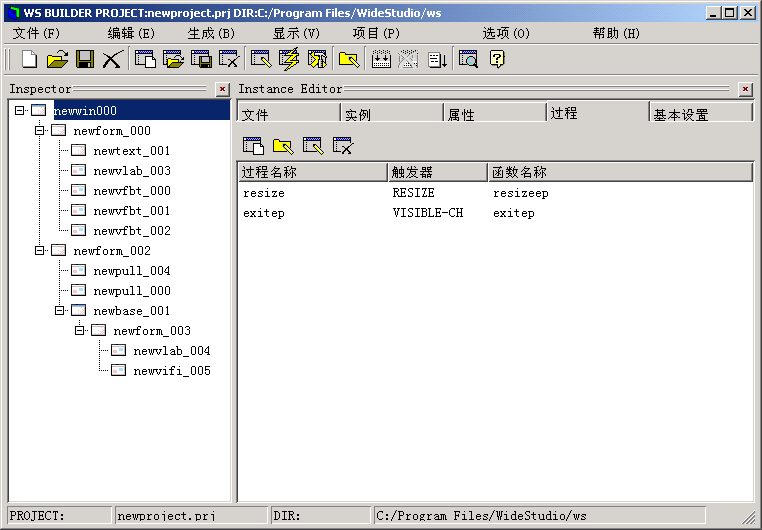Open the 显示 (V) menu
Viewport: 762px width, 530px height.
coord(296,33)
